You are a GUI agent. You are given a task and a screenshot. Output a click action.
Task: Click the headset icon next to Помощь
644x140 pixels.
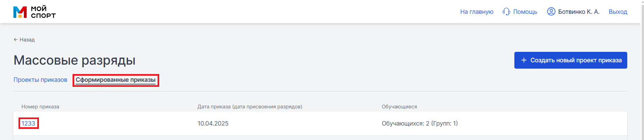coord(506,12)
